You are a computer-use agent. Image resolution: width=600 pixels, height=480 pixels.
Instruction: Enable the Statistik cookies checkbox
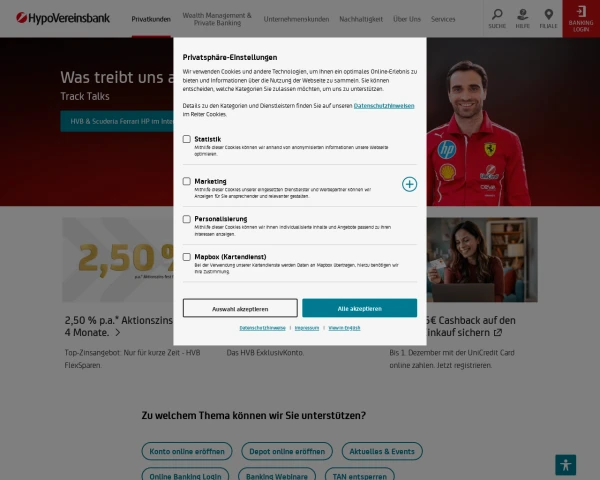click(186, 139)
